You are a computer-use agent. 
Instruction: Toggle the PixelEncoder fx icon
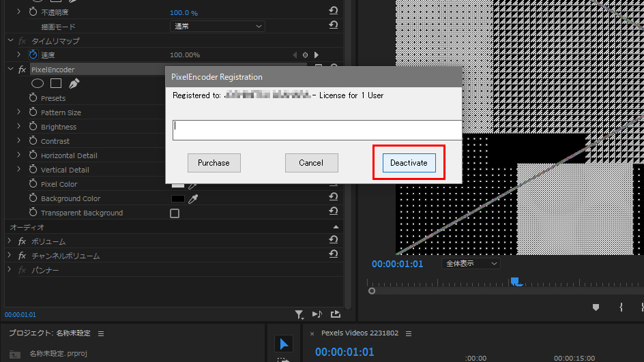tap(23, 70)
